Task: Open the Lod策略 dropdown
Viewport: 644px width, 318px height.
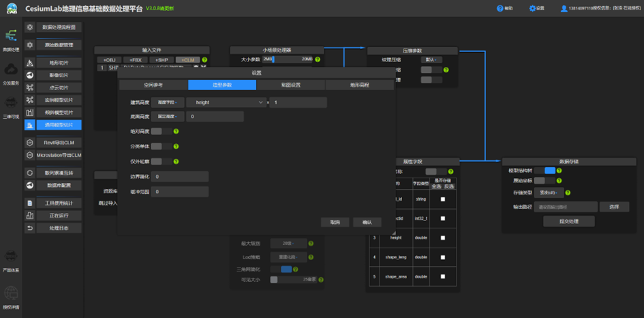Action: coord(289,257)
